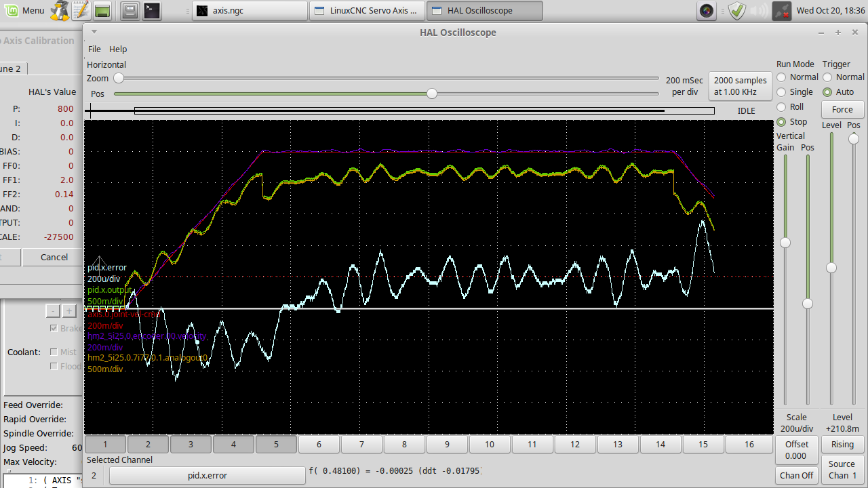Enable channel 13 button

(618, 445)
